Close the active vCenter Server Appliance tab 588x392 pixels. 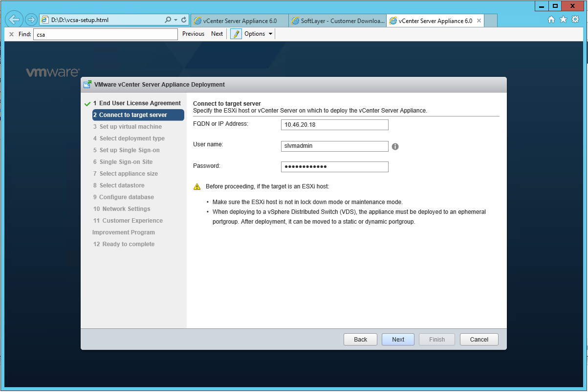click(x=479, y=21)
